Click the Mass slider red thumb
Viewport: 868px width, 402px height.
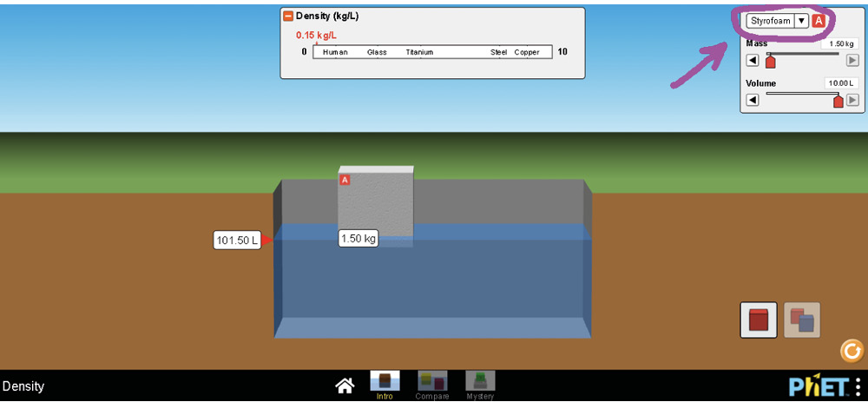click(x=770, y=60)
